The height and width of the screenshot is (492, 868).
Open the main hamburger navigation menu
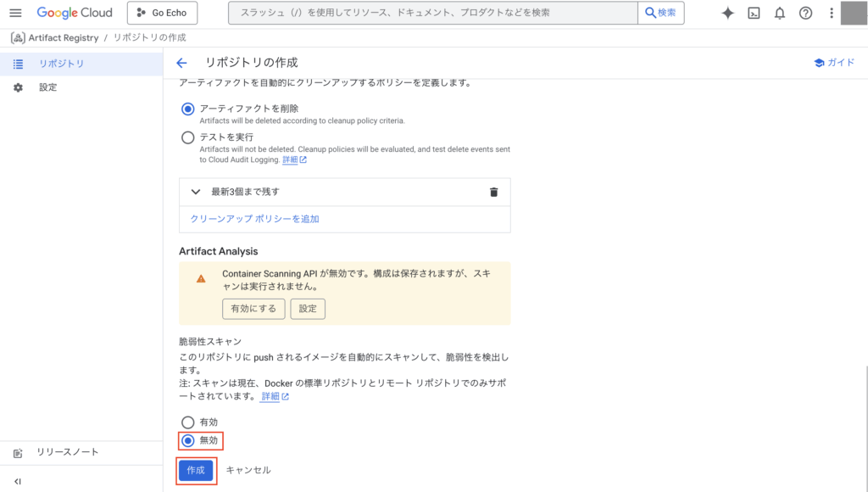coord(15,13)
